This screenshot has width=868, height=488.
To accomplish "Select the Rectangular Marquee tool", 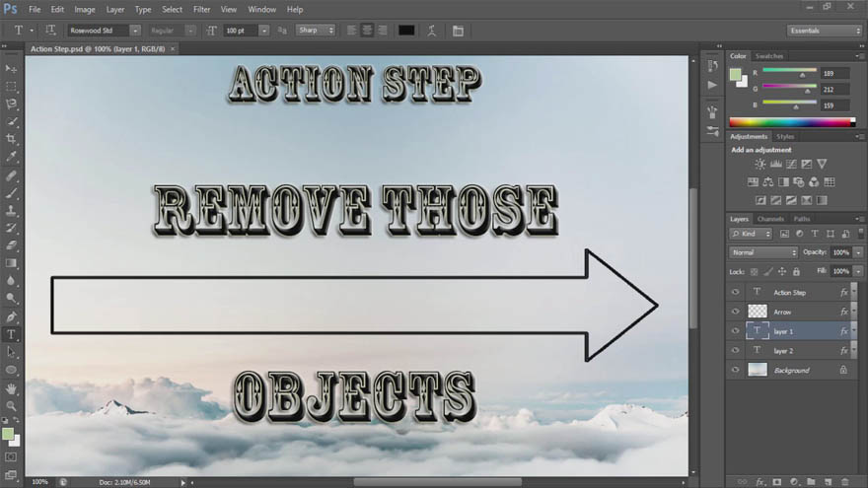I will pyautogui.click(x=11, y=87).
